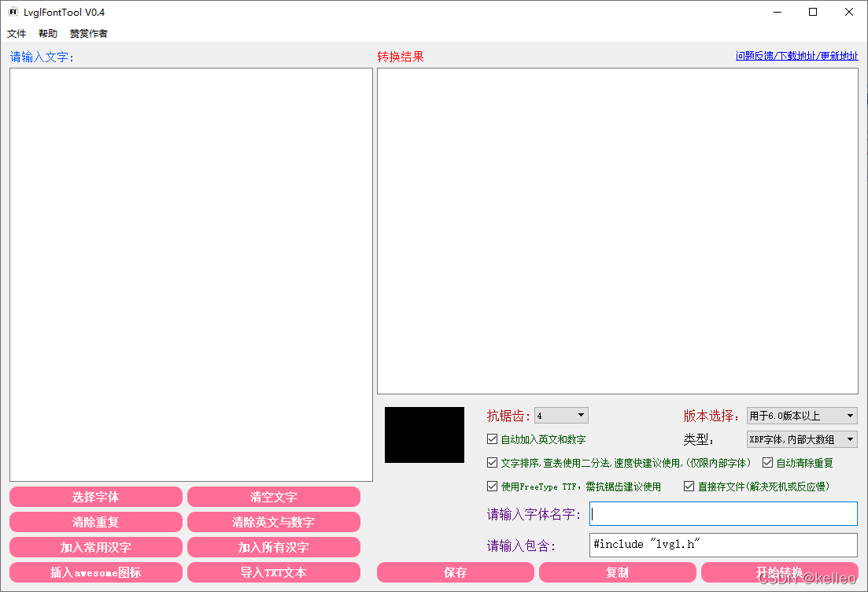Close the LvglFontTool window
This screenshot has height=592, width=868.
848,12
